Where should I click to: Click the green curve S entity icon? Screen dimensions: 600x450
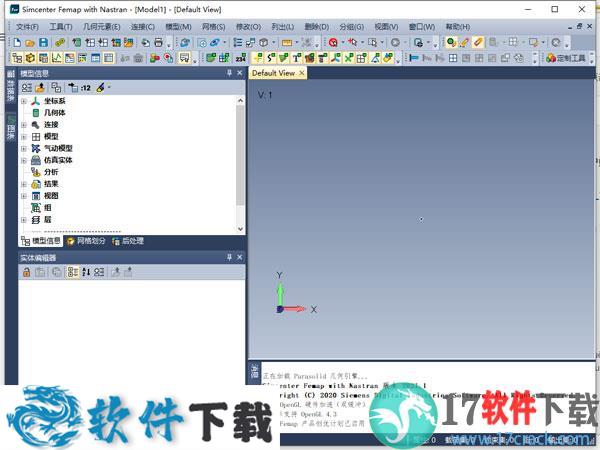[x=271, y=58]
